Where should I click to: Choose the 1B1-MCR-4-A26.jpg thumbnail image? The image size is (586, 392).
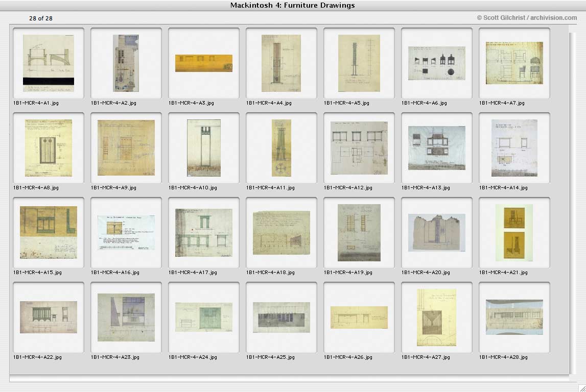click(x=359, y=317)
